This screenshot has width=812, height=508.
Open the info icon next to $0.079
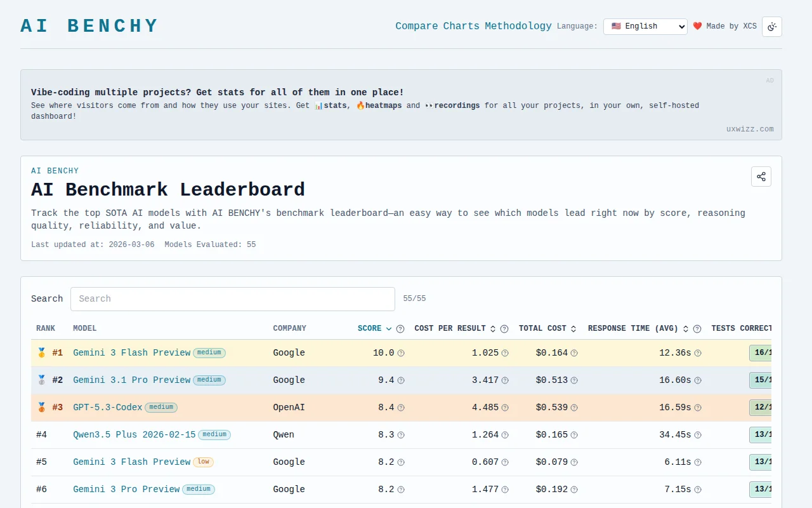click(574, 462)
